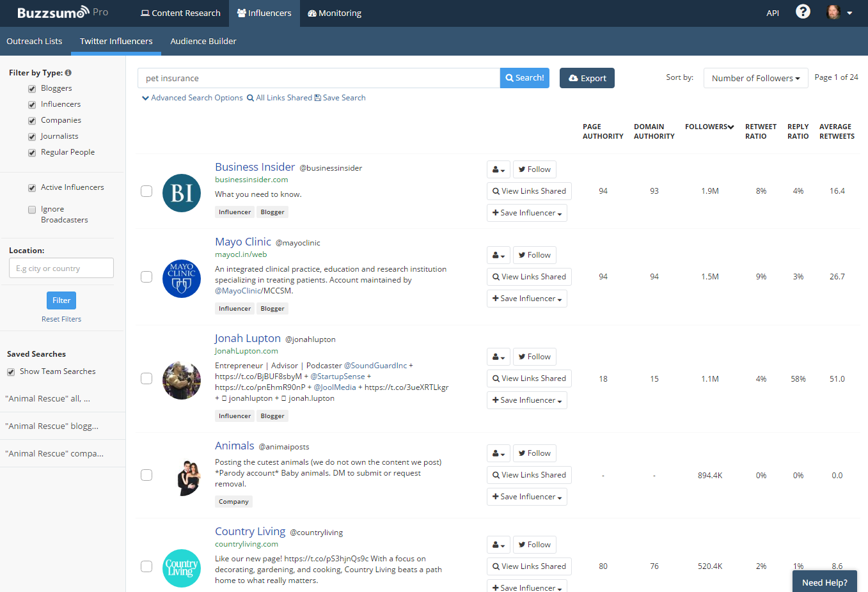Open the BuzzSumo help question mark icon

803,12
